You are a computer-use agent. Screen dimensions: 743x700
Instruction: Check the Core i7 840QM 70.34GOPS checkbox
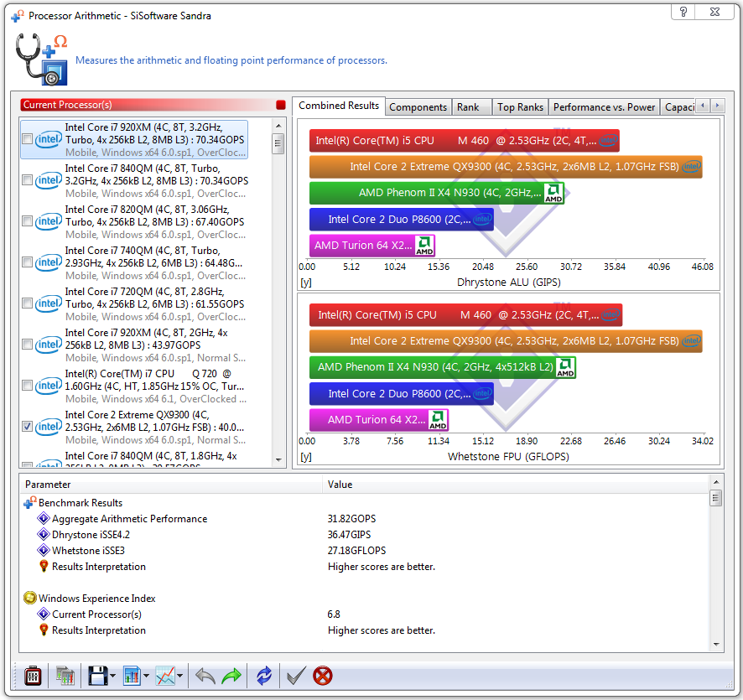coord(28,180)
